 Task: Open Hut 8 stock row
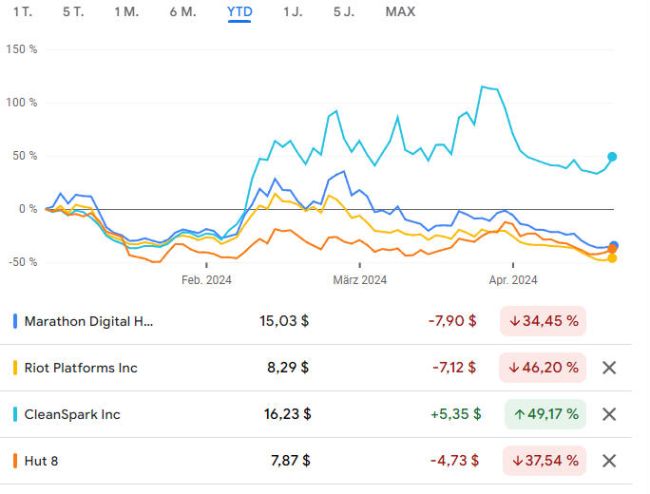316,461
